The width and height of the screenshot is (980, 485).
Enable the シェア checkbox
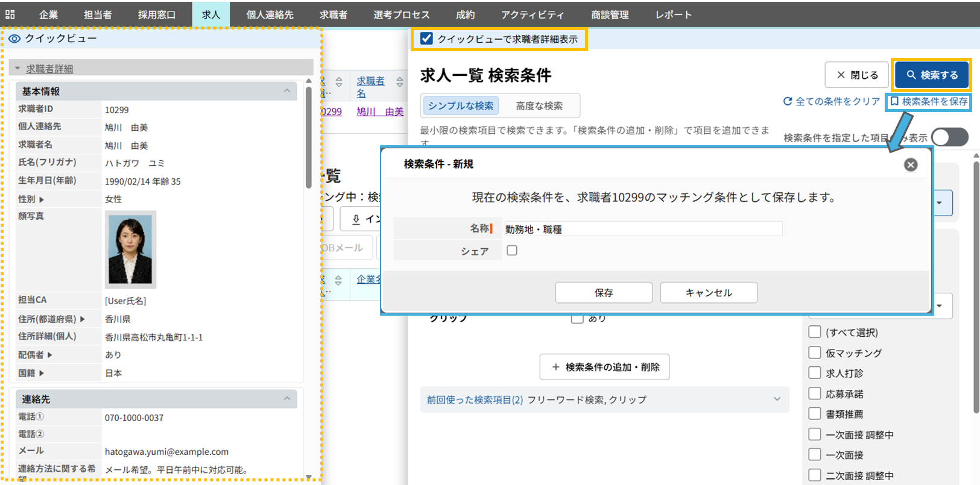pyautogui.click(x=512, y=251)
